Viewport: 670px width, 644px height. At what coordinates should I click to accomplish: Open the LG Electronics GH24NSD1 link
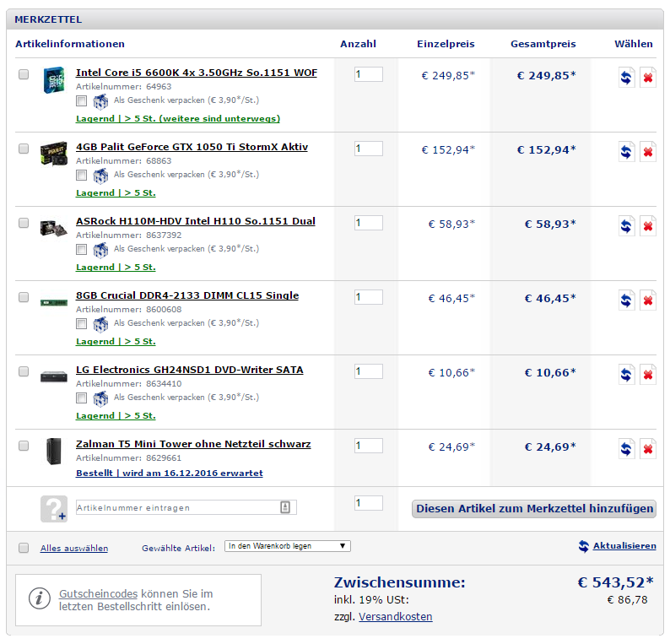tap(190, 370)
